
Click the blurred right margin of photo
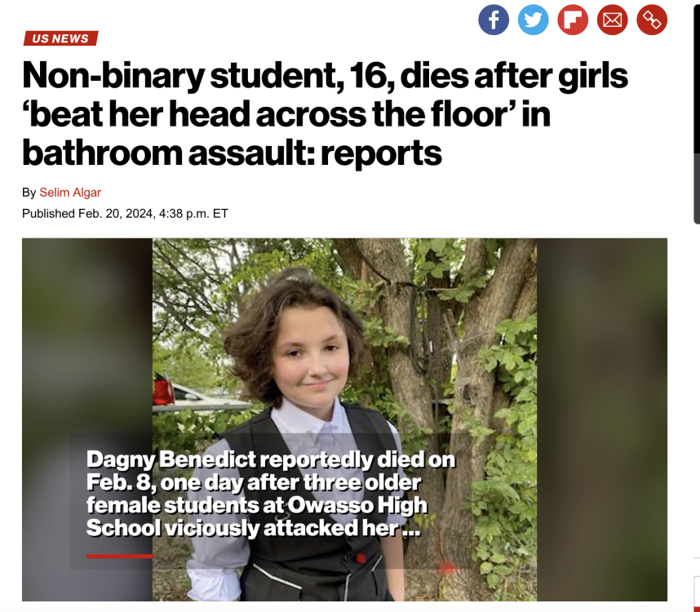(602, 419)
